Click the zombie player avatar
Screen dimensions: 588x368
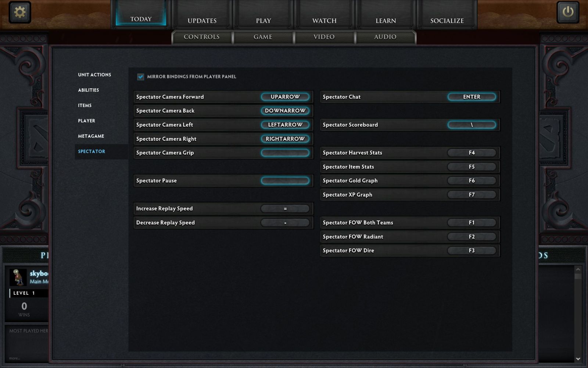pyautogui.click(x=18, y=277)
